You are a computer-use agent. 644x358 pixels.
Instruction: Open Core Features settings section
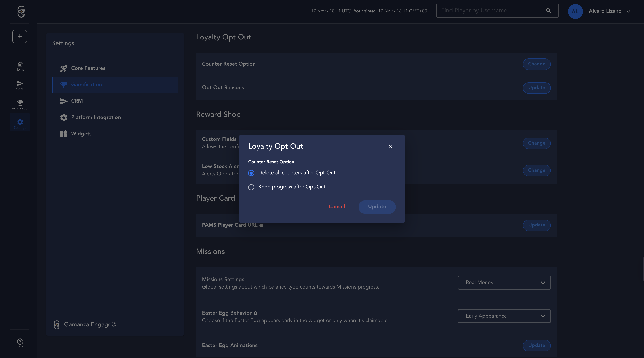coord(88,68)
